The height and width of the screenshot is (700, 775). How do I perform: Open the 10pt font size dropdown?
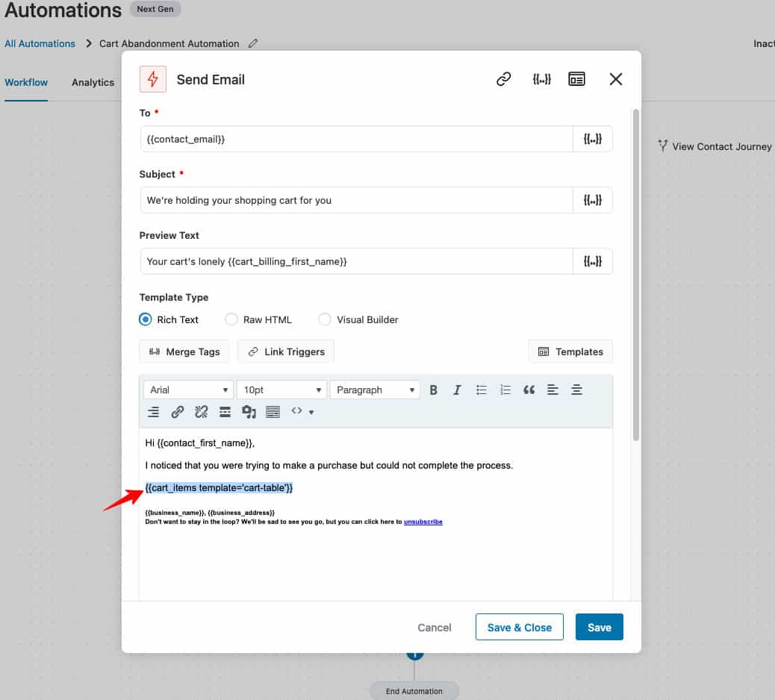[x=281, y=390]
